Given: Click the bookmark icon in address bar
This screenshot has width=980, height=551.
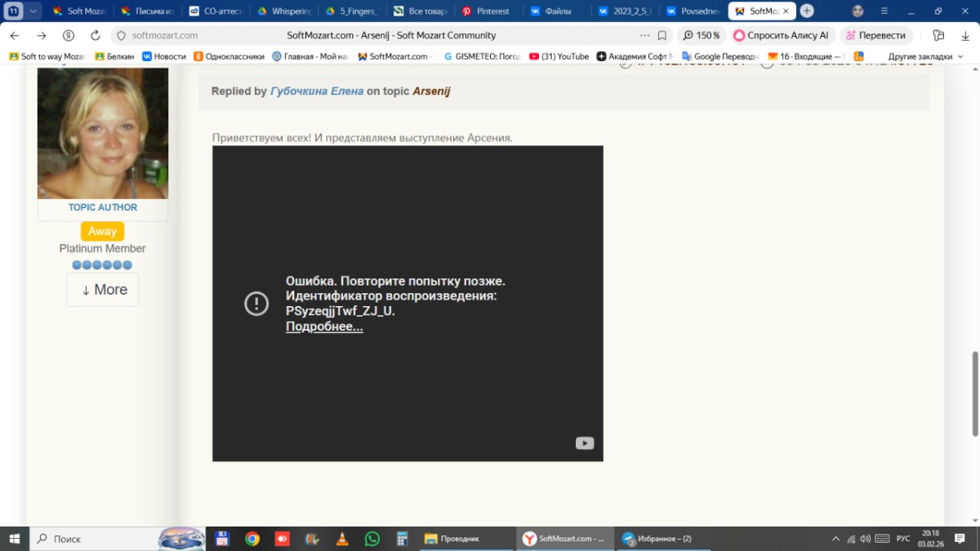Looking at the screenshot, I should (x=662, y=36).
